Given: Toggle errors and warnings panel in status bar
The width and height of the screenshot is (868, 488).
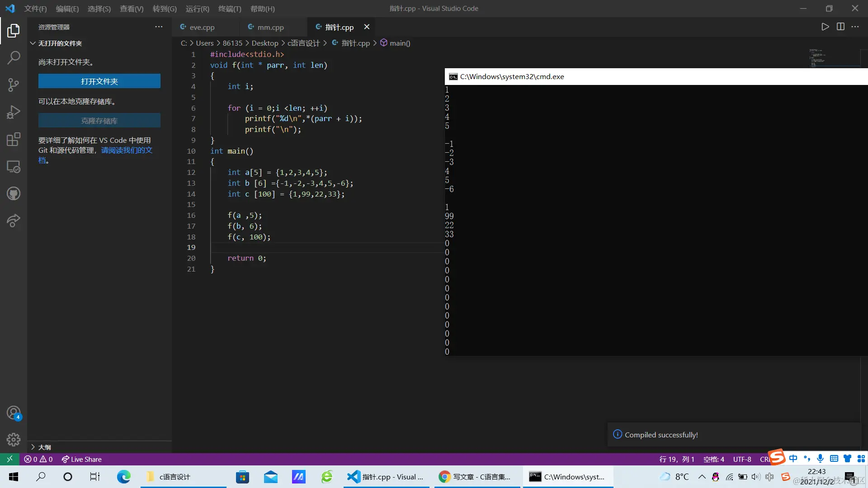Looking at the screenshot, I should pos(38,459).
